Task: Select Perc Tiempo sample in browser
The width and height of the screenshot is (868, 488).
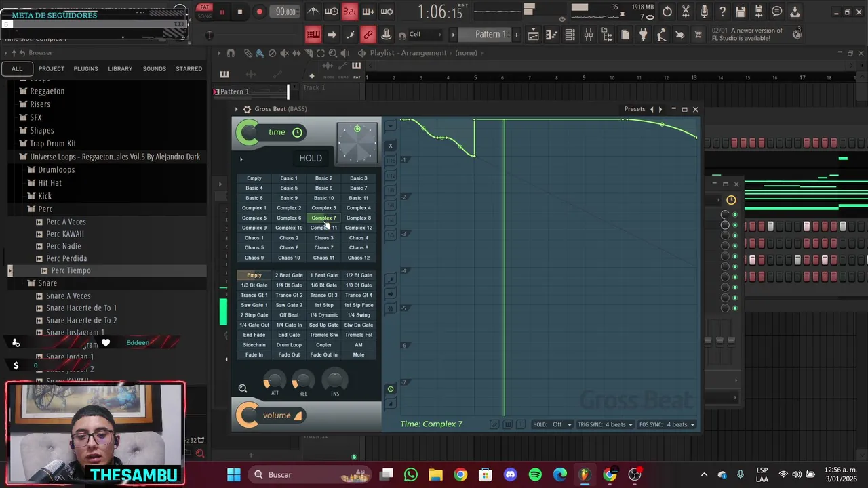Action: point(71,270)
